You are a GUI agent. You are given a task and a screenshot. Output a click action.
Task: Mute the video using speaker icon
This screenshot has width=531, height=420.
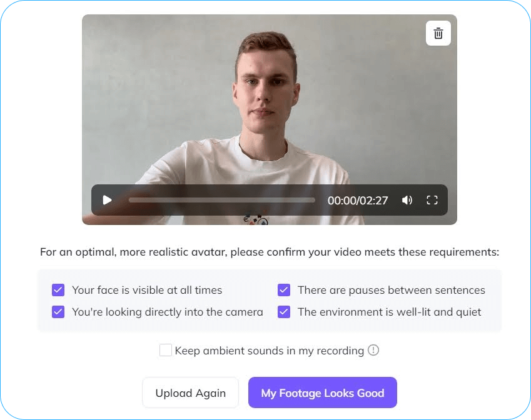pos(407,200)
